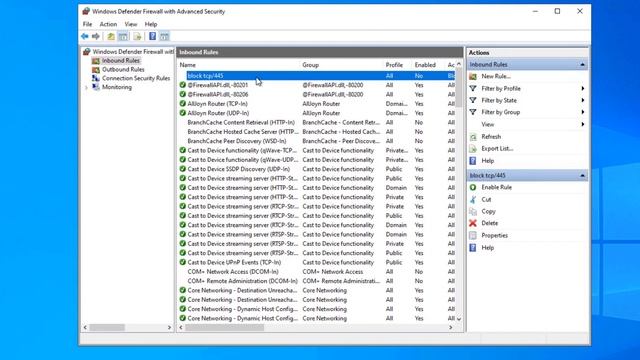Click the Properties icon in Actions pane
The height and width of the screenshot is (360, 640).
point(473,236)
